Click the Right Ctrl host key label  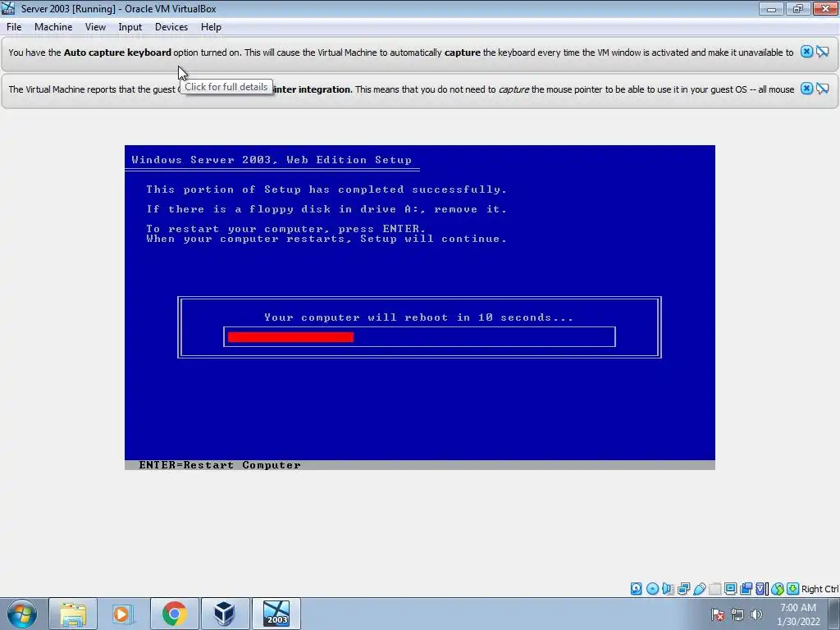[x=819, y=589]
